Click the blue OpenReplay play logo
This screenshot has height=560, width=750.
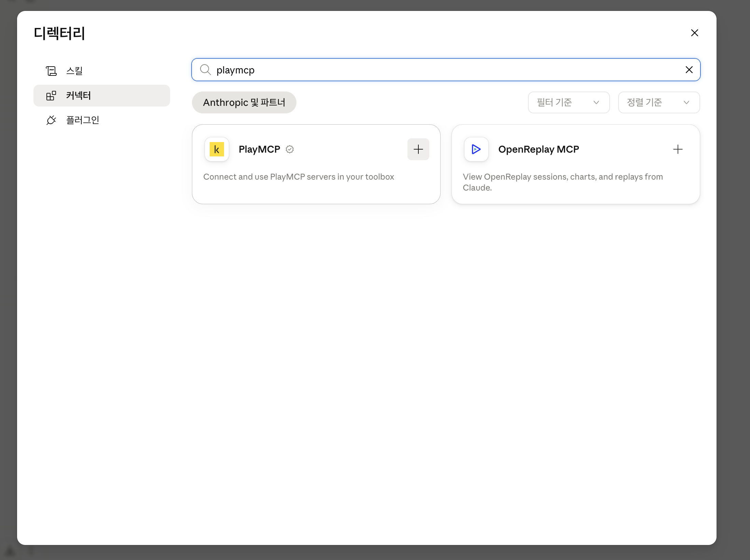click(x=476, y=149)
